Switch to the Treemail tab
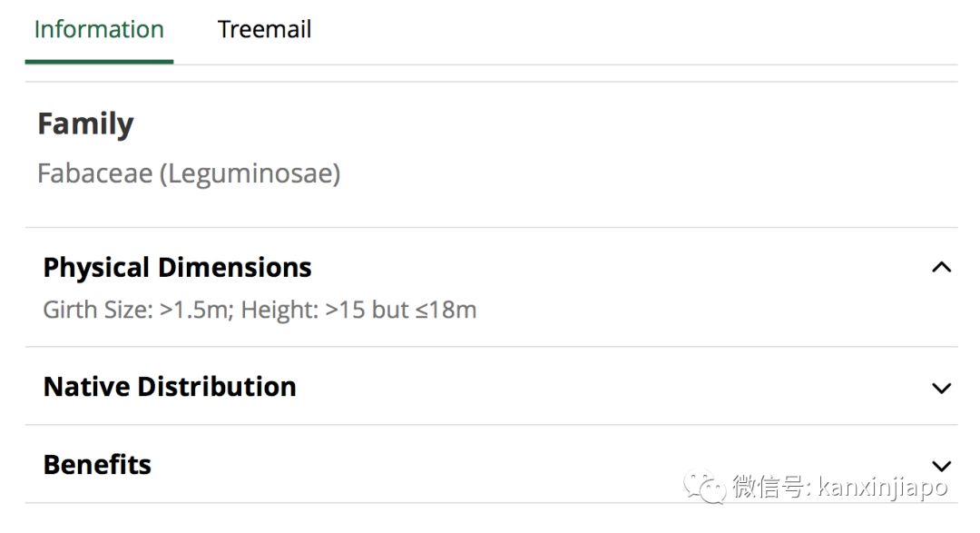Image resolution: width=980 pixels, height=533 pixels. (x=264, y=29)
